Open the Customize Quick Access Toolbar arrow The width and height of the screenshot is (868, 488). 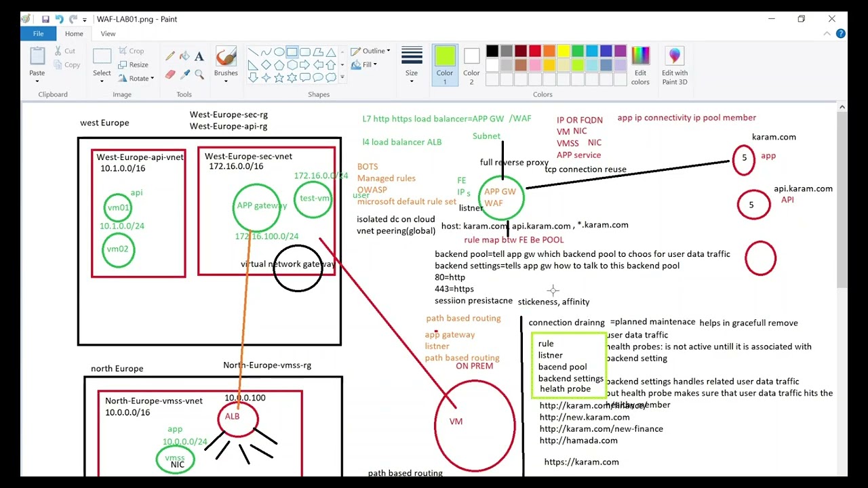[85, 20]
